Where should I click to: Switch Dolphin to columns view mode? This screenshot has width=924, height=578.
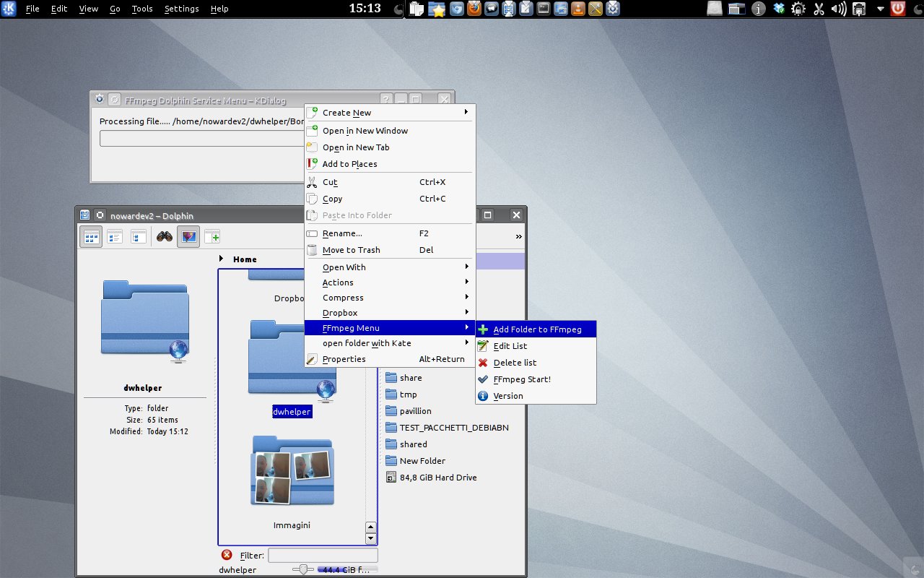tap(139, 236)
